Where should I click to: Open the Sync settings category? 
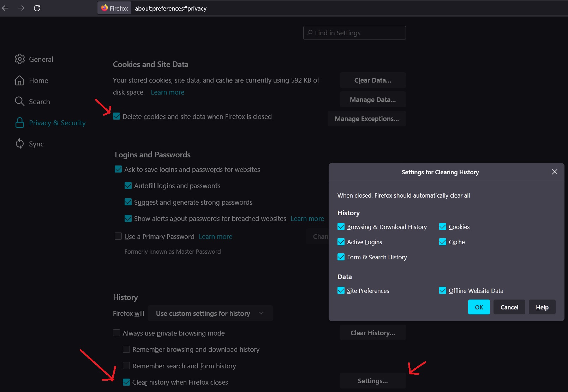click(x=29, y=144)
